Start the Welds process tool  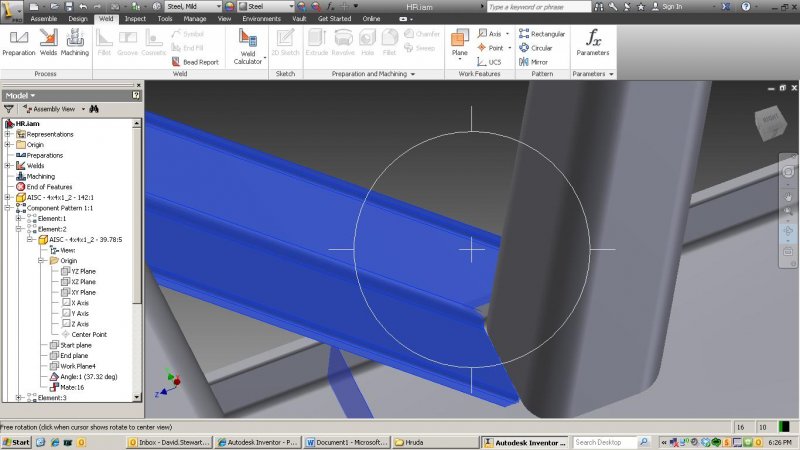click(48, 43)
